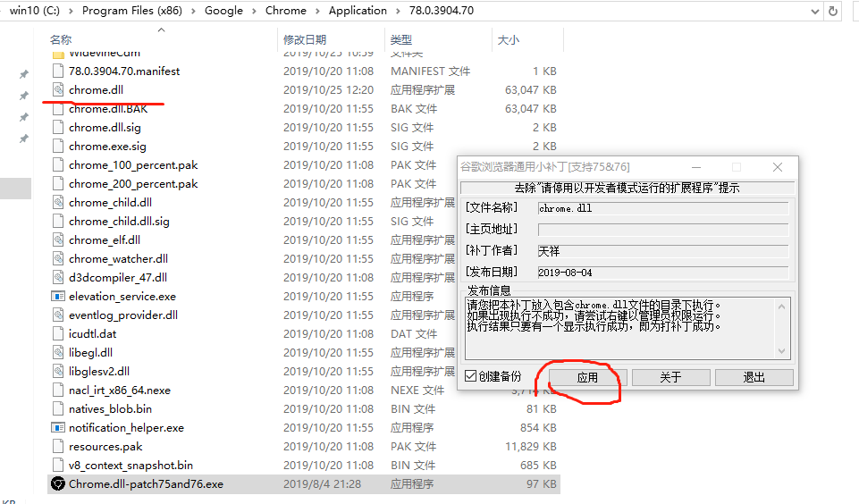Expand the chevron after 'Google' in path
Viewport: 859px width, 504px height.
(254, 11)
